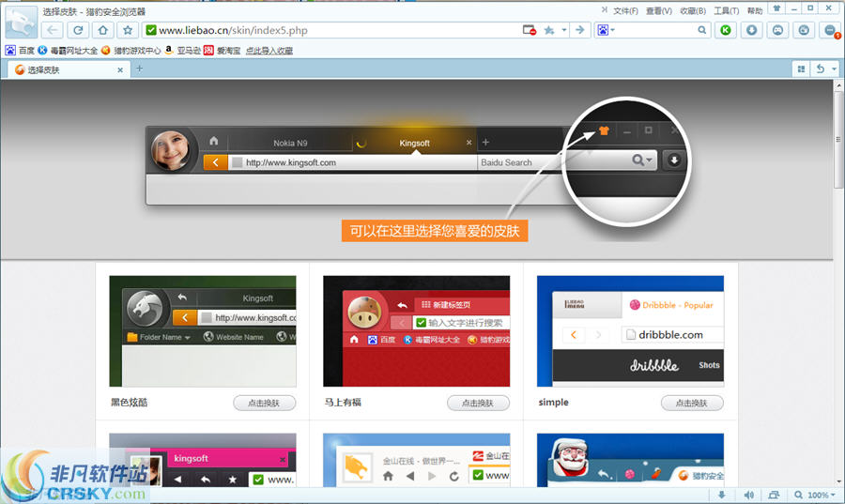
Task: Open the Baidu paw search engine selector
Action: tap(606, 30)
